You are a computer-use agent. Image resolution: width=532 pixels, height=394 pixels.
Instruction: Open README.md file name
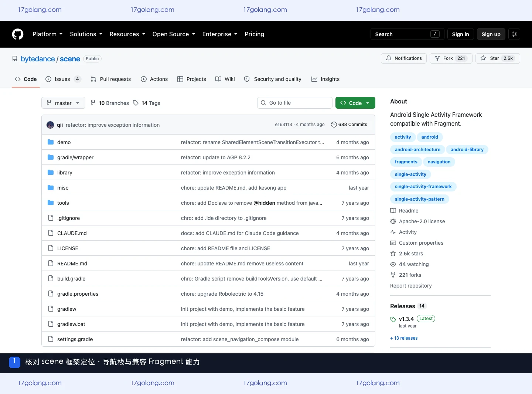tap(72, 264)
